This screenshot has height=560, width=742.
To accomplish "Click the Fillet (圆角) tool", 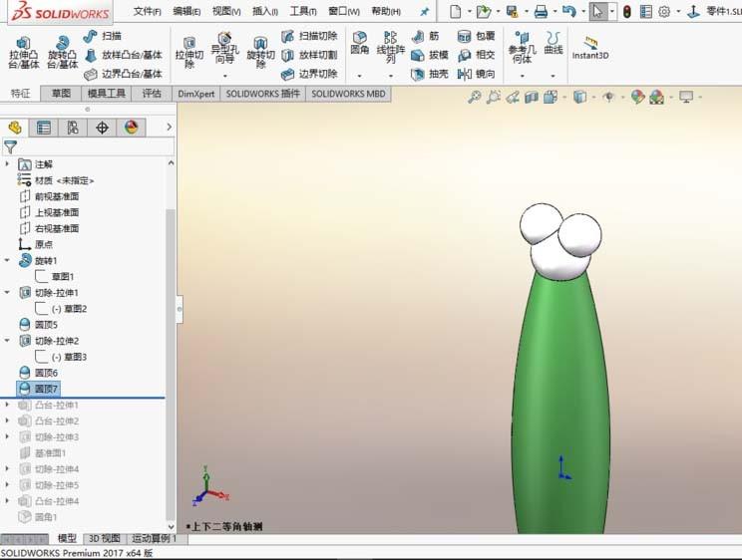I will point(360,43).
